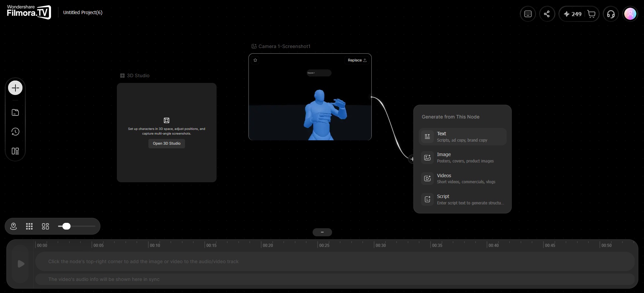
Task: Click the arrange nodes layout icon
Action: pyautogui.click(x=45, y=226)
